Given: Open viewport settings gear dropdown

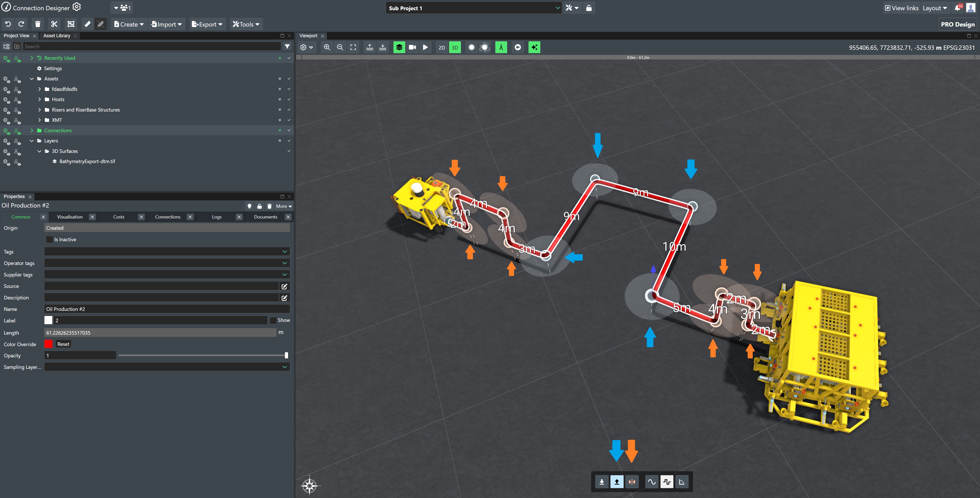Looking at the screenshot, I should (306, 47).
